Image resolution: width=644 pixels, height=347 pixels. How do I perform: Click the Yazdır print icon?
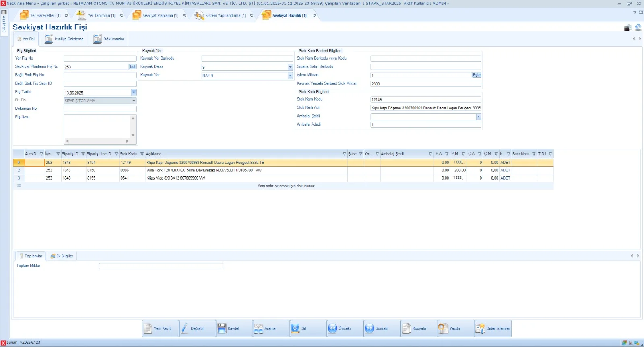click(x=443, y=328)
